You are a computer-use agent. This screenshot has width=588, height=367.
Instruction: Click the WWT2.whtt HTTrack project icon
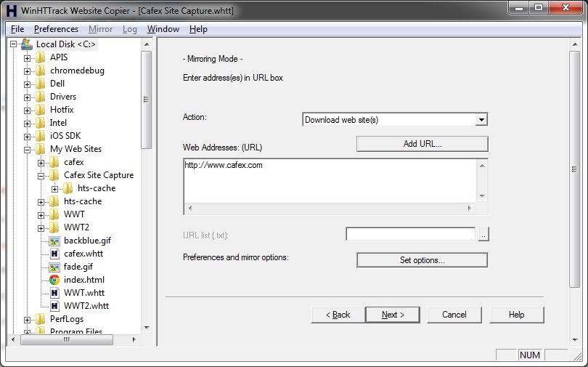pos(54,306)
